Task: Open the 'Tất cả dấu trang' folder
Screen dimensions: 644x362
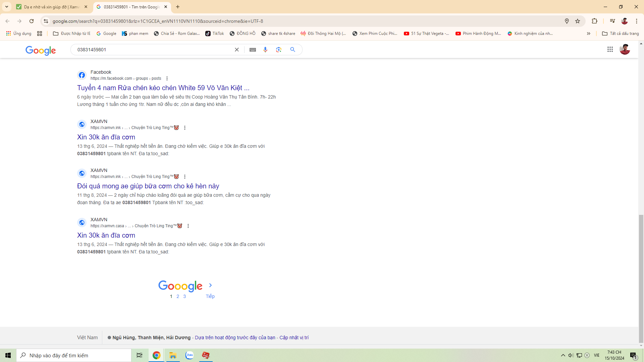Action: tap(621, 34)
